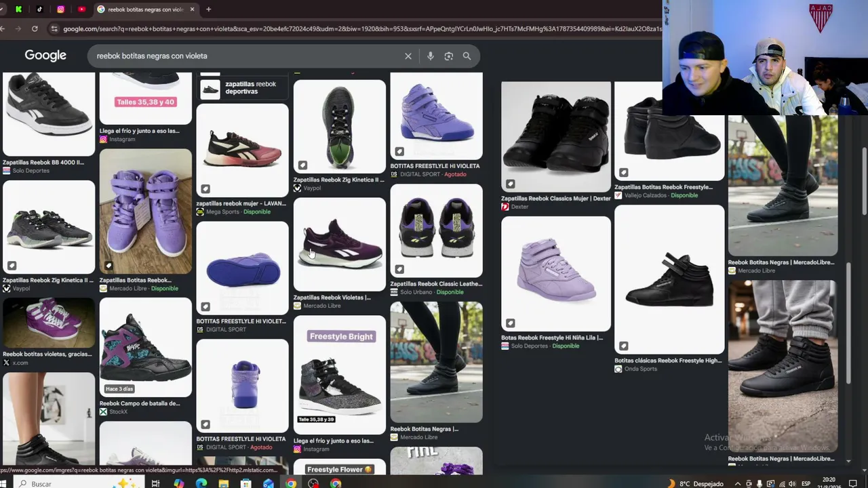Viewport: 868px width, 488px height.
Task: View site information icon in address bar
Action: pyautogui.click(x=54, y=28)
